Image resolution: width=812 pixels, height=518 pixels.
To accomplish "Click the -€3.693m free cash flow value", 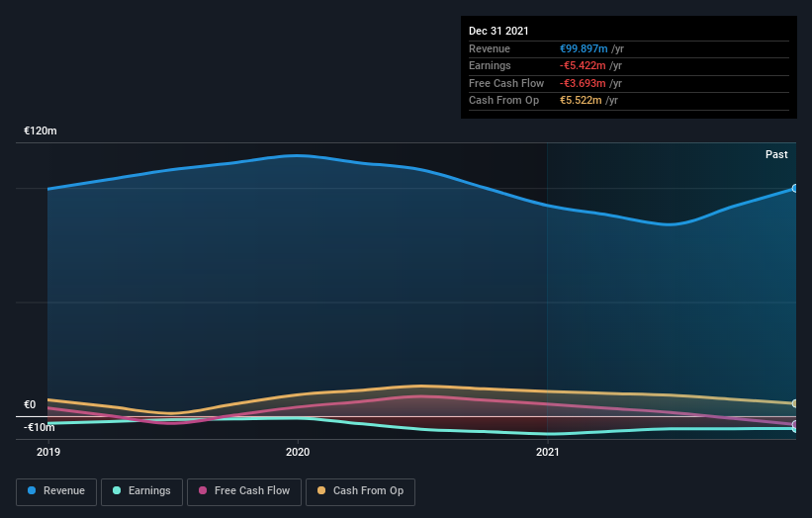I will click(x=583, y=83).
